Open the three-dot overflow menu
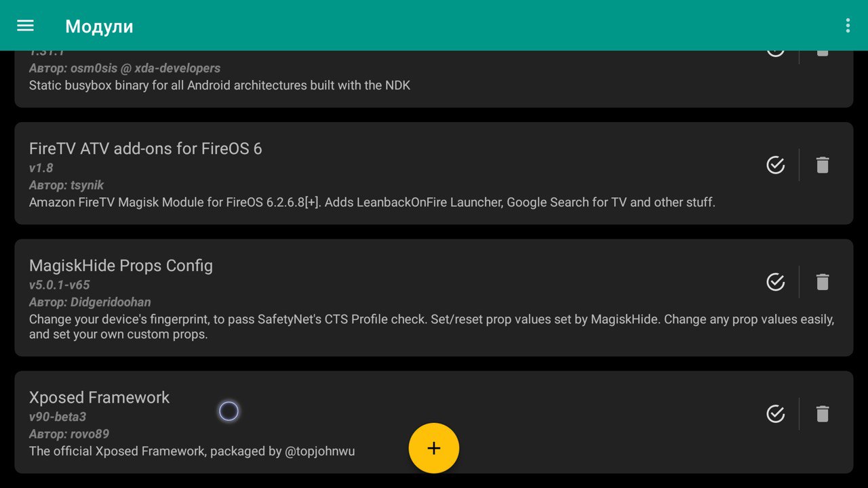Screen dimensions: 868x488 (x=848, y=26)
